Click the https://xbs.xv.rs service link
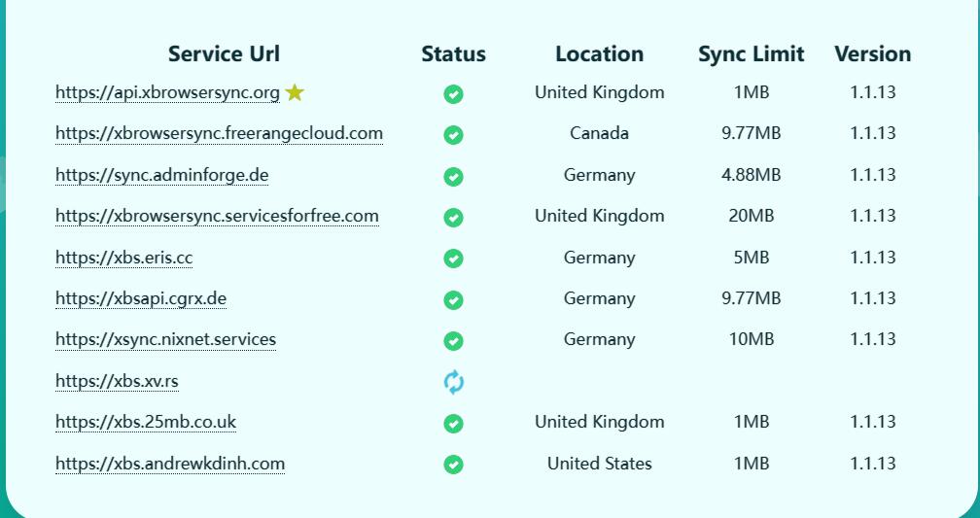 coord(117,381)
